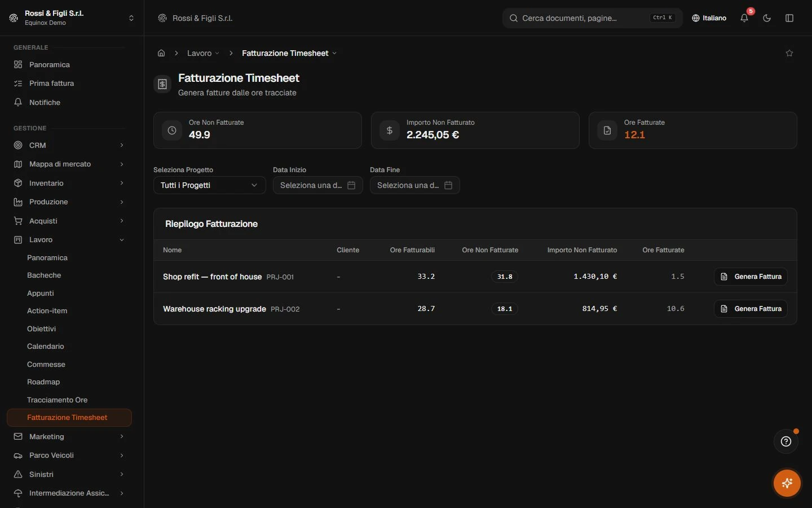
Task: Click the Data Fine date field
Action: [x=414, y=185]
